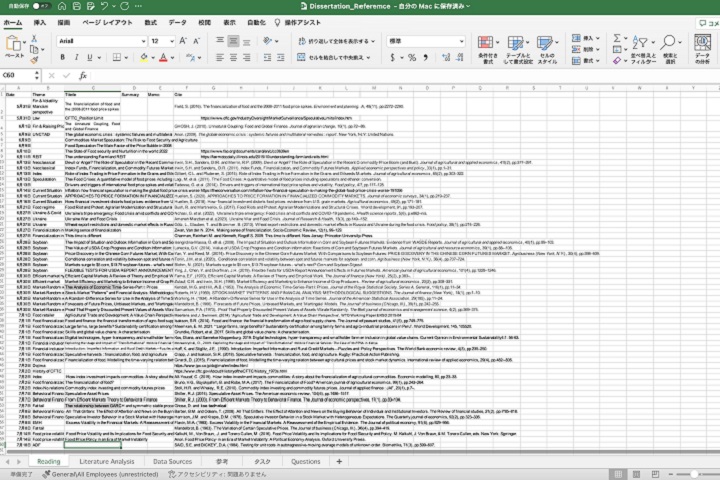Open the データ ribbon tab
Viewport: 720px width, 480px height.
pyautogui.click(x=177, y=21)
